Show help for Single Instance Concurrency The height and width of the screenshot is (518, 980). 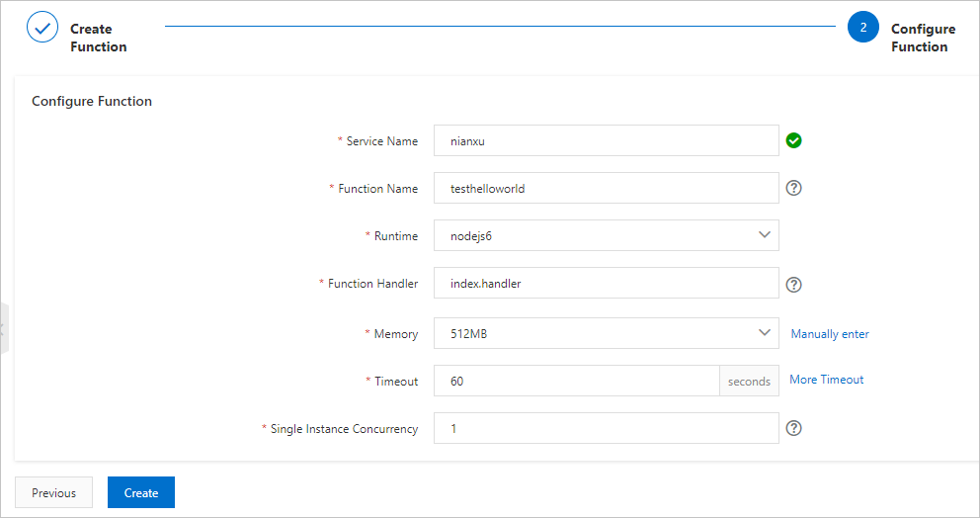coord(793,428)
